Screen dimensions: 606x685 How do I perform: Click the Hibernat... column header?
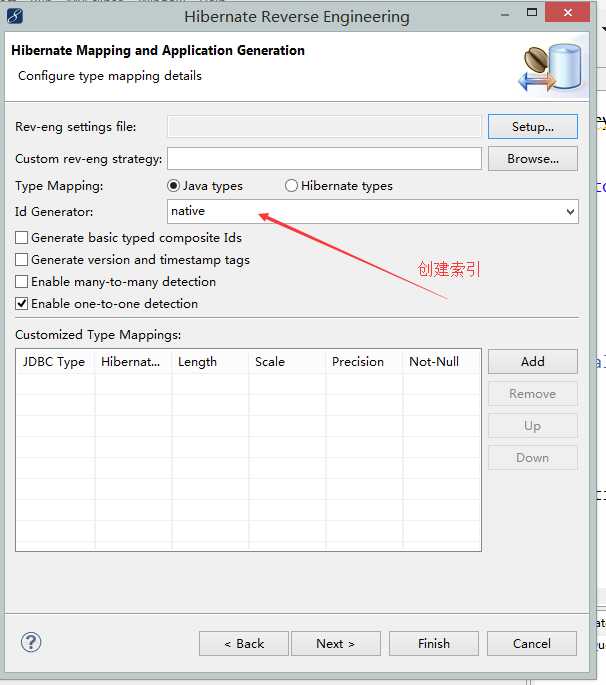(x=133, y=362)
